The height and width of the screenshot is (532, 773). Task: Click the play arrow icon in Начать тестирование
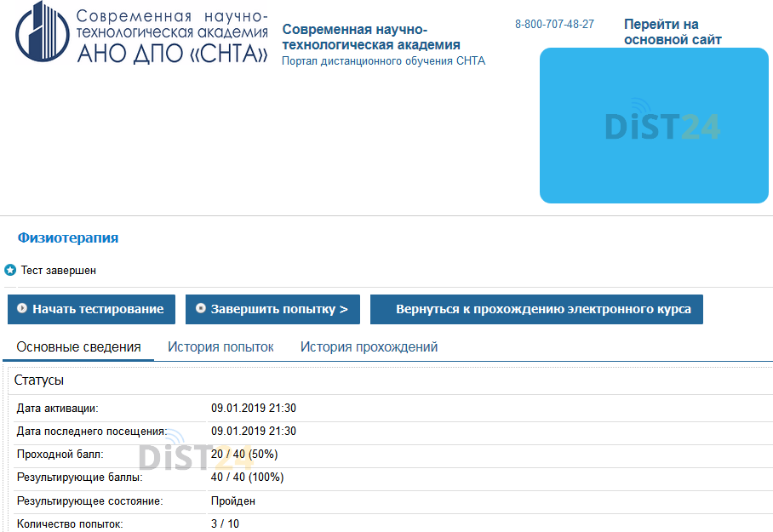(23, 309)
